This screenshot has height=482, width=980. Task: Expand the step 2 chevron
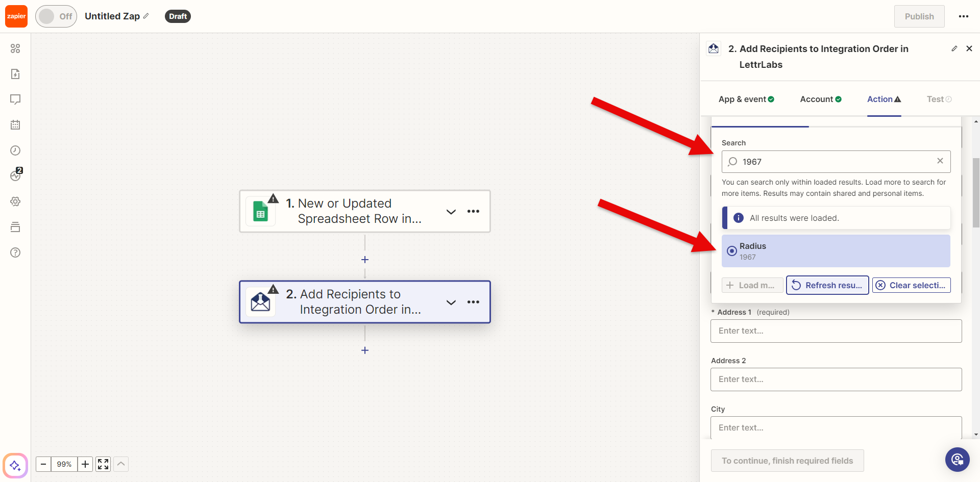click(451, 302)
